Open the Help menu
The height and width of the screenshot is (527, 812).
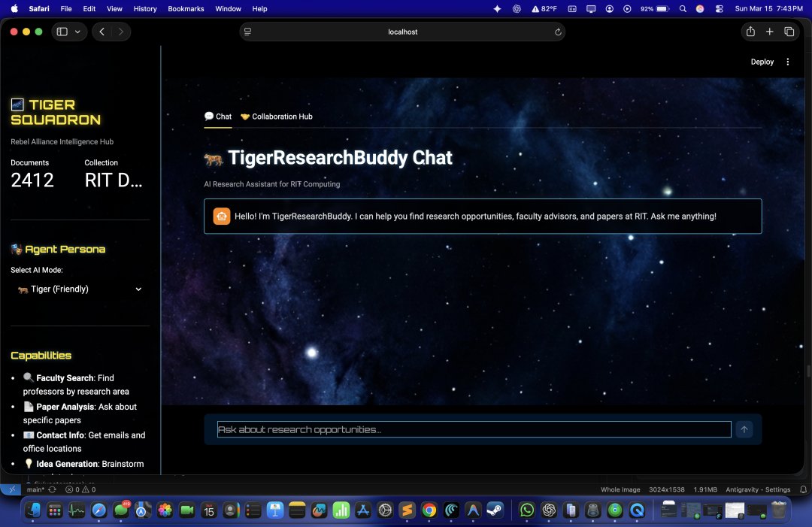tap(259, 9)
